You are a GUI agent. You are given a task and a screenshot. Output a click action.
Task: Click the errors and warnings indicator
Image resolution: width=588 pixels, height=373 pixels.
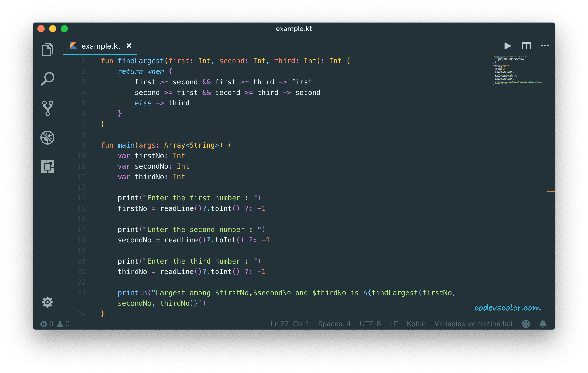coord(55,324)
